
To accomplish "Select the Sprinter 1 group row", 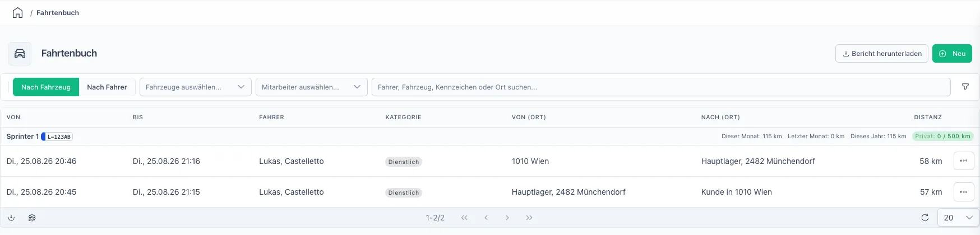I will [490, 137].
